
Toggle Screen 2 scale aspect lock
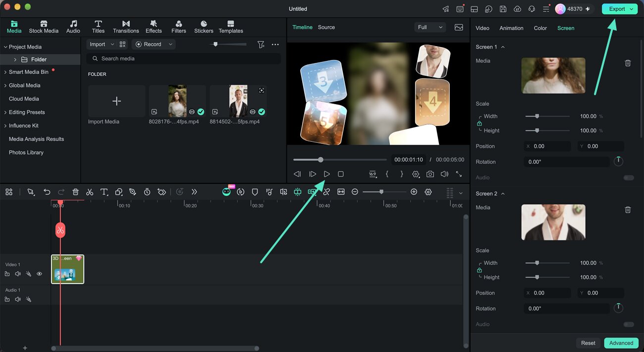tap(479, 270)
